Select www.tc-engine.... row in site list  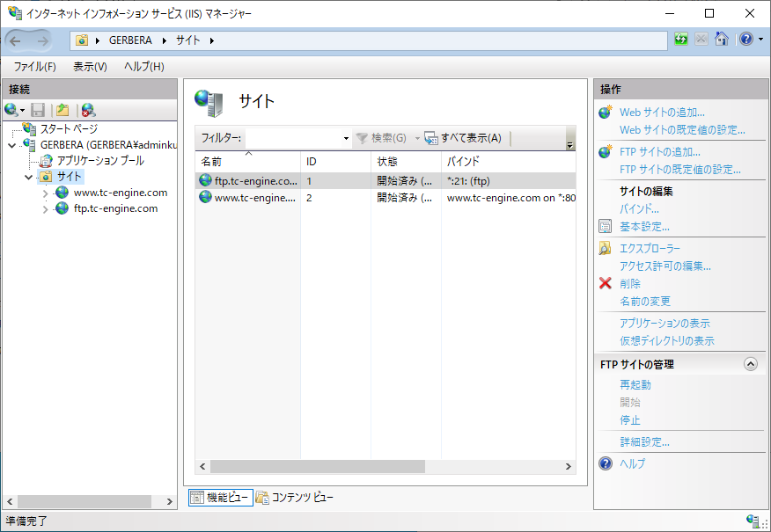tap(385, 198)
